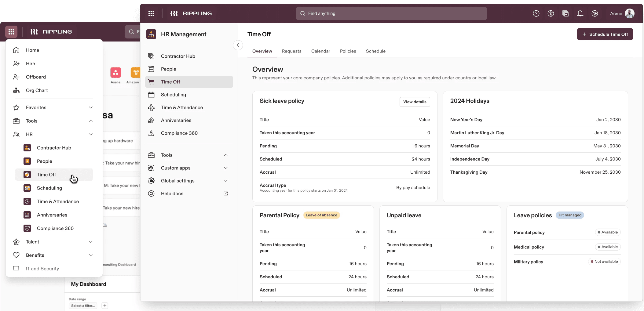
Task: Click the Contractor Hub icon in HR Management sidebar
Action: 151,56
